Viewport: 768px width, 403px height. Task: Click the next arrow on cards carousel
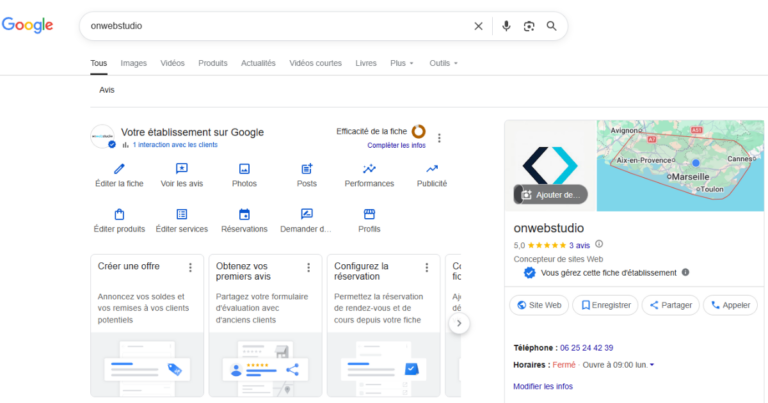tap(459, 323)
